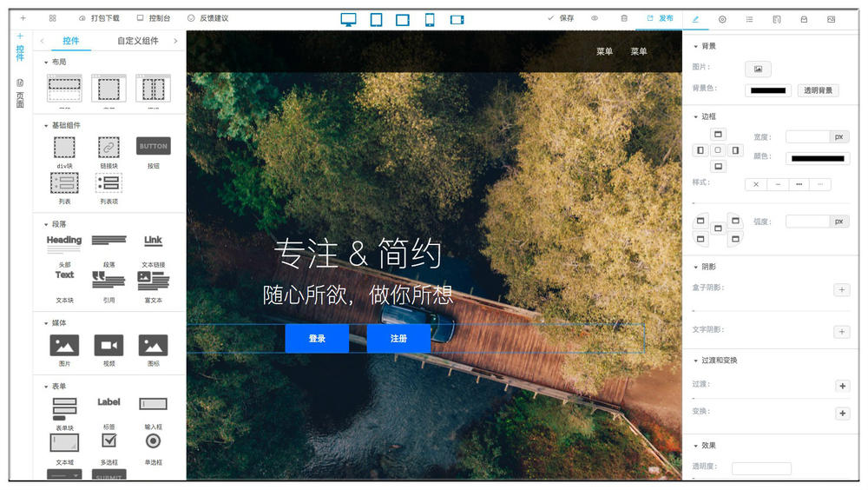Pick the Label 标签 form component
Image resolution: width=868 pixels, height=490 pixels.
108,402
